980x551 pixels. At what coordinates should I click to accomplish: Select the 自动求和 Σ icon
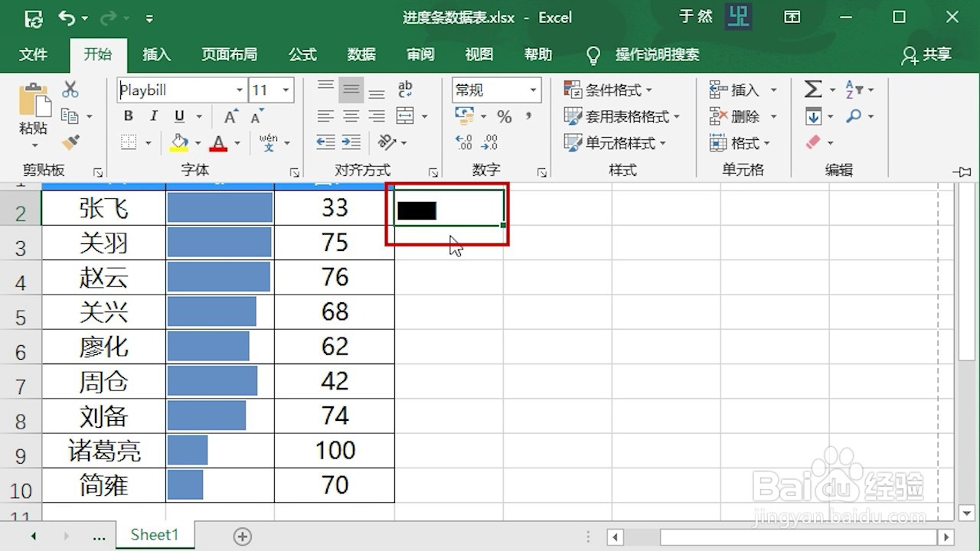(x=812, y=90)
